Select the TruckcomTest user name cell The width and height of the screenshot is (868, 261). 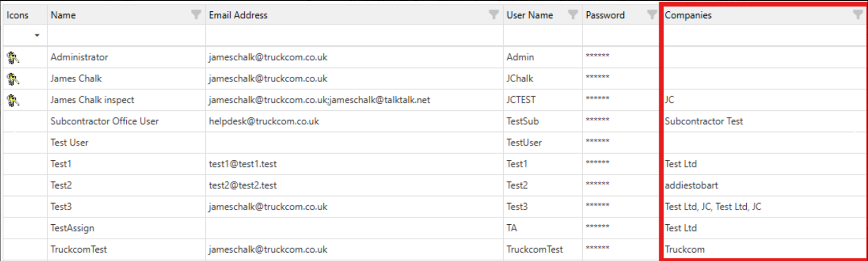(x=534, y=250)
